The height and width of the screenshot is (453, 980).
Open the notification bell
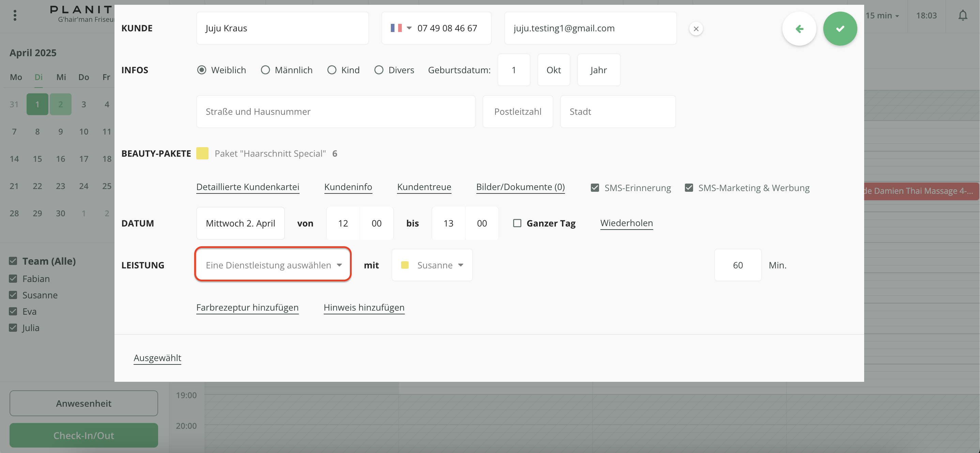pos(963,16)
